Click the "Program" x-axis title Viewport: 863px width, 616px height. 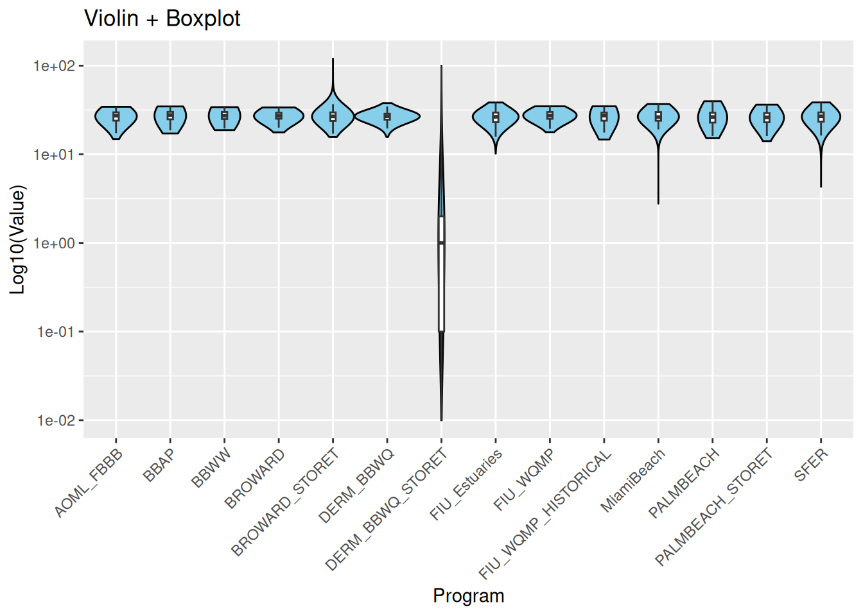coord(468,595)
